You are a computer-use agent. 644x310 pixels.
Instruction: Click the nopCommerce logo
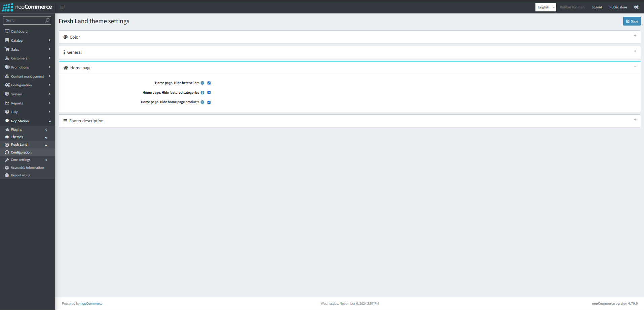(27, 7)
